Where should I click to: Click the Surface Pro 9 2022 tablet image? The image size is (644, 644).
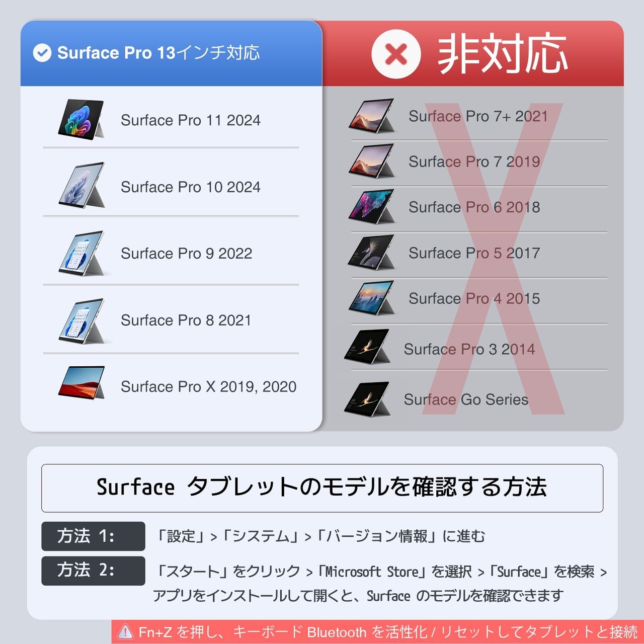tap(82, 253)
